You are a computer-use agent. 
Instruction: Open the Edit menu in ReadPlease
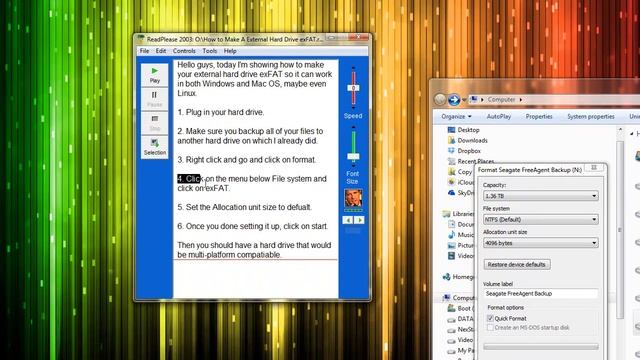tap(161, 51)
